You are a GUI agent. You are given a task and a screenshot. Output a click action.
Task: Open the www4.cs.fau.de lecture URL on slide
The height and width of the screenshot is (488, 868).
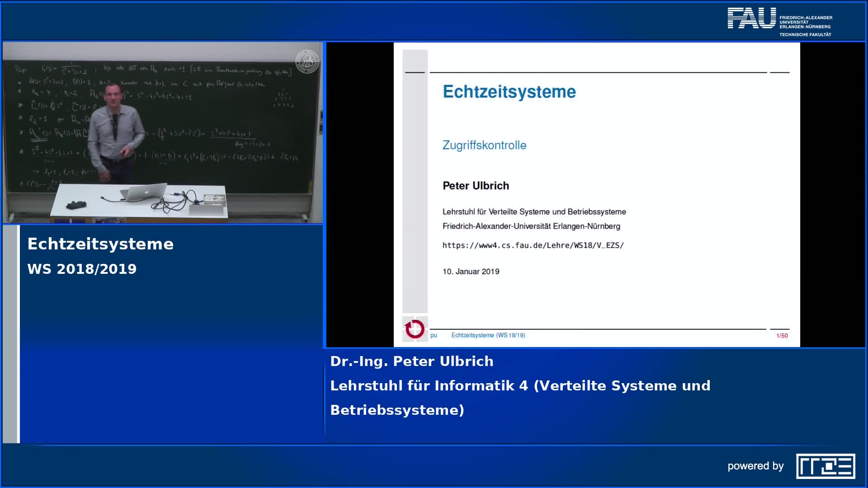coord(533,245)
